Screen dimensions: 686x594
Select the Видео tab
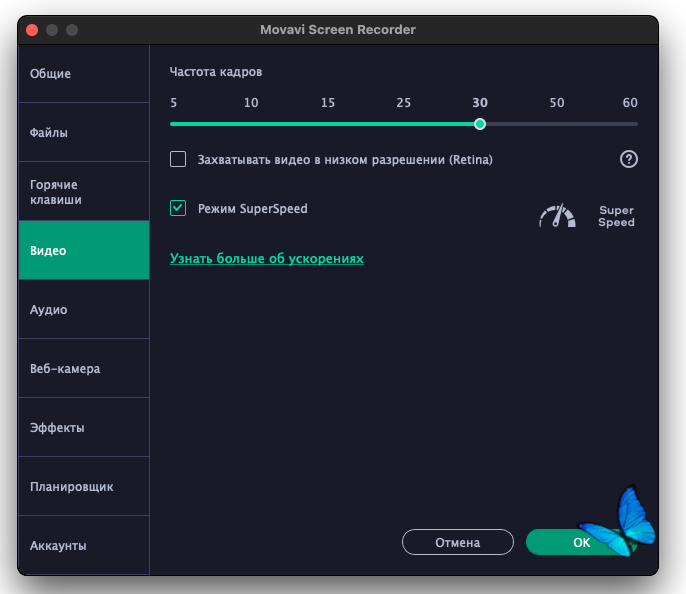[84, 250]
